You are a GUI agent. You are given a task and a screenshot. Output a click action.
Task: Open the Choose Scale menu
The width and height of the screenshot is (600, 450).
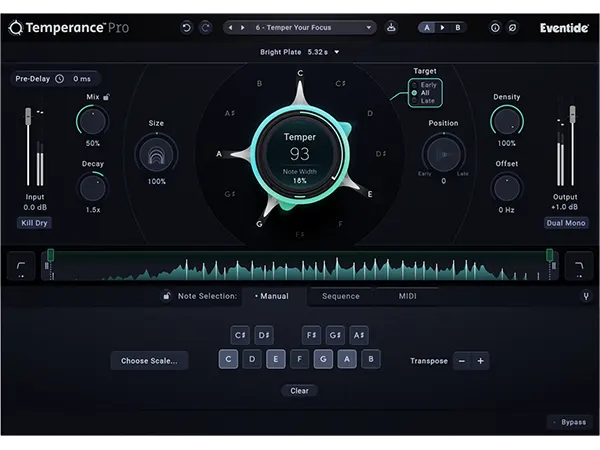point(149,361)
